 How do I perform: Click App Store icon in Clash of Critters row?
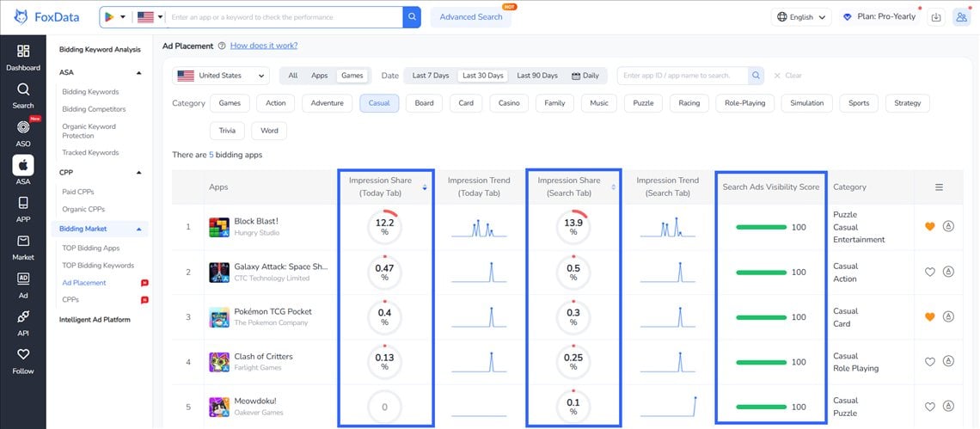pyautogui.click(x=948, y=361)
